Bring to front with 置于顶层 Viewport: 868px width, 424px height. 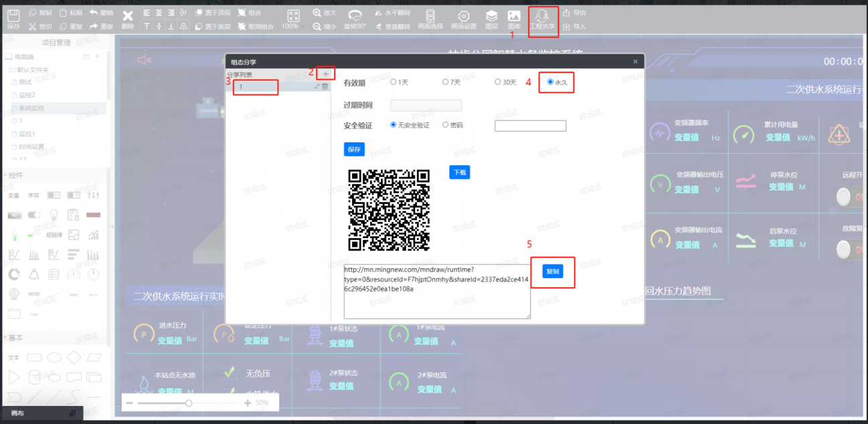click(x=213, y=13)
